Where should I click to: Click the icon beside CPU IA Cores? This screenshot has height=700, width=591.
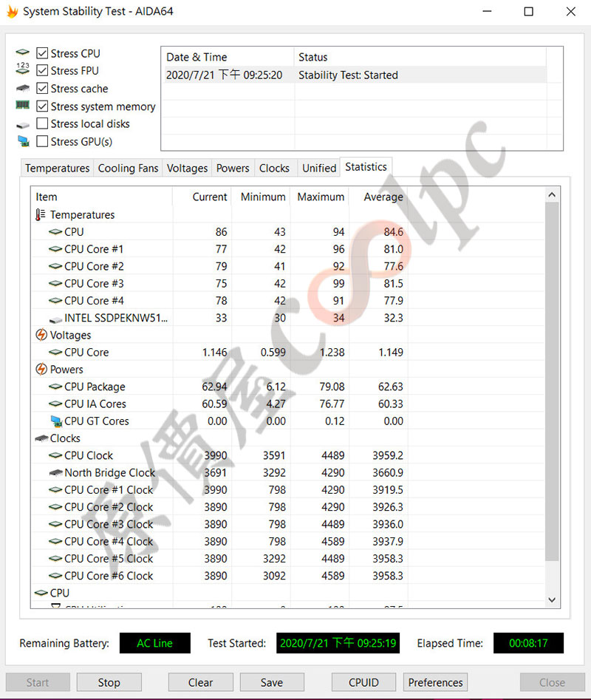55,404
